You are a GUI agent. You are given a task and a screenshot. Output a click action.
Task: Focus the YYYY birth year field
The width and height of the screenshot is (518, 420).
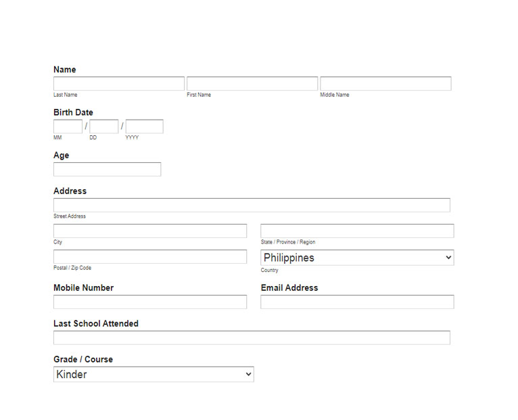[x=144, y=126]
